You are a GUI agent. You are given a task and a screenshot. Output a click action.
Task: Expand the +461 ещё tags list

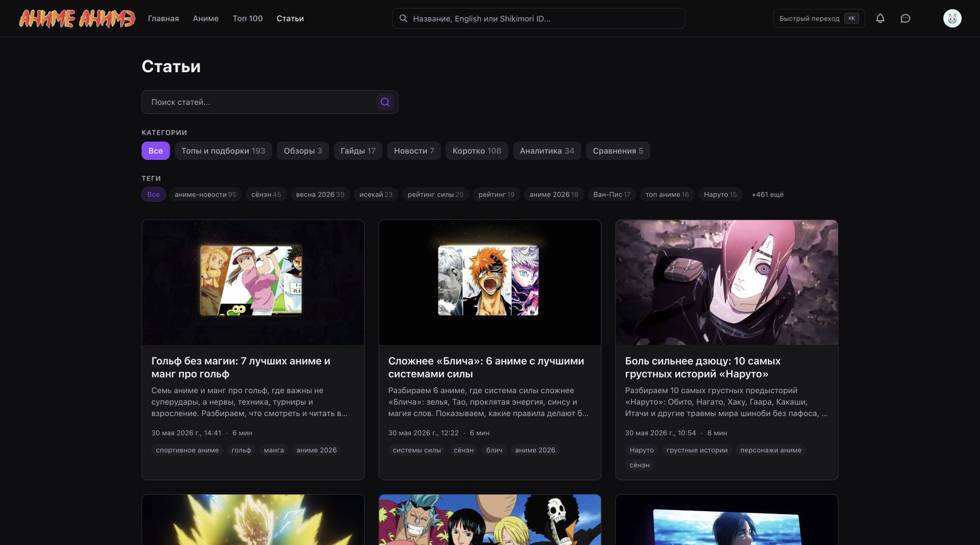click(x=768, y=194)
